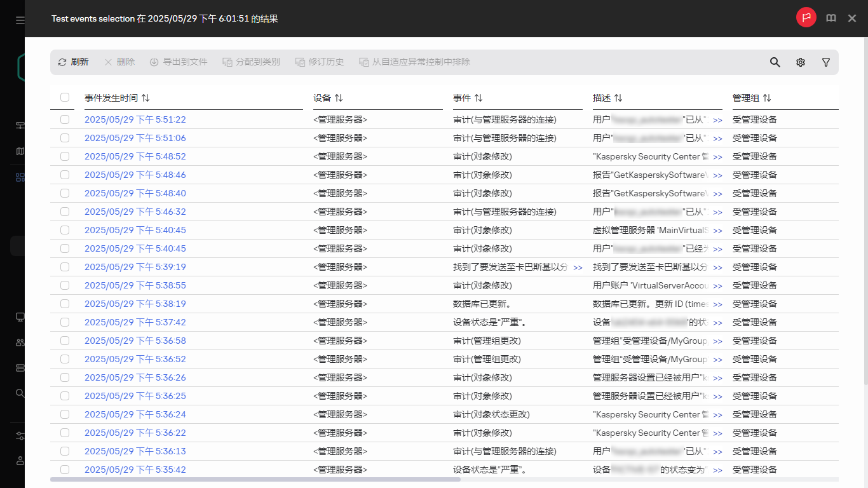
Task: Open event link 2025/05/29 下午 5:37:42
Action: 135,322
